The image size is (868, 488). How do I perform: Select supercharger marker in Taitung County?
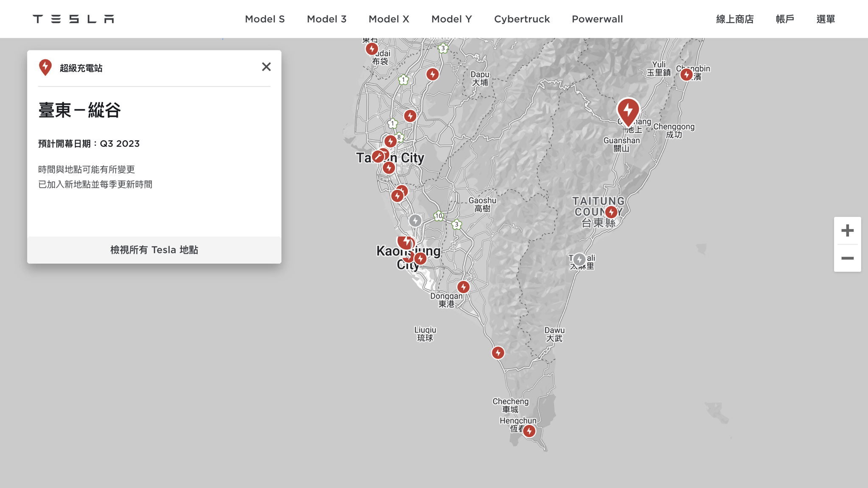click(611, 212)
